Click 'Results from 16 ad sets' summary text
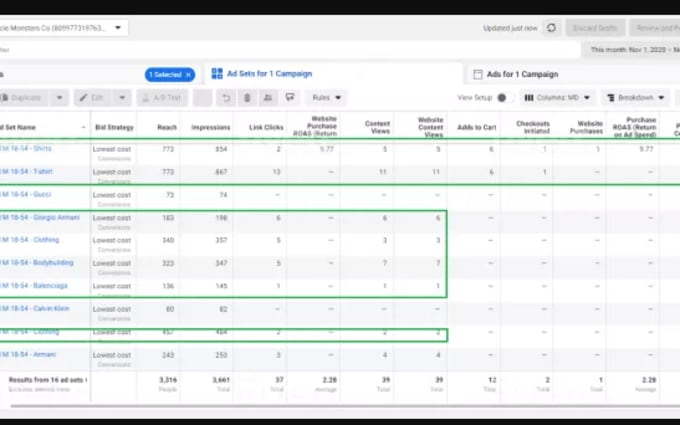Viewport: 680px width, 425px height. coord(47,380)
